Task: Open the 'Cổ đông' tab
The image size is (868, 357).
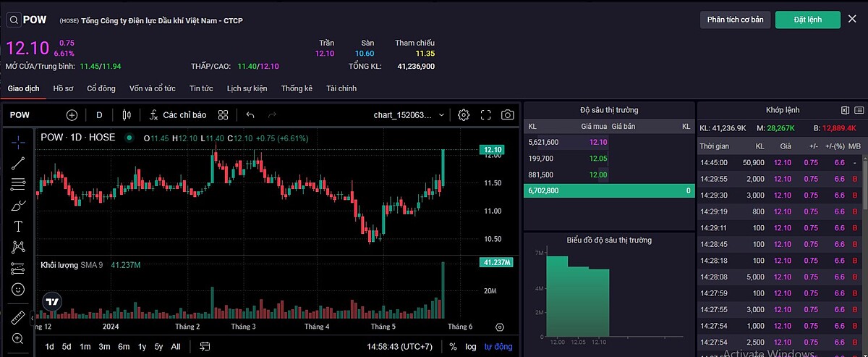Action: [x=101, y=88]
